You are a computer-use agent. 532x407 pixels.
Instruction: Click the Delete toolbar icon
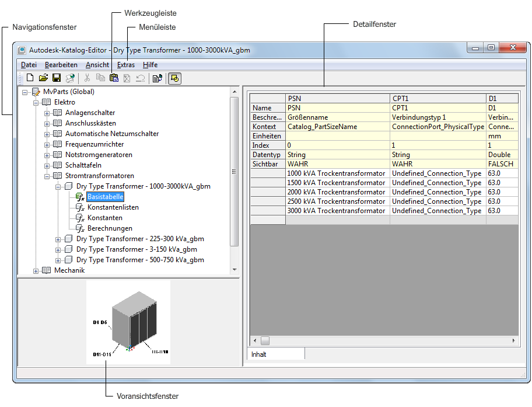127,78
